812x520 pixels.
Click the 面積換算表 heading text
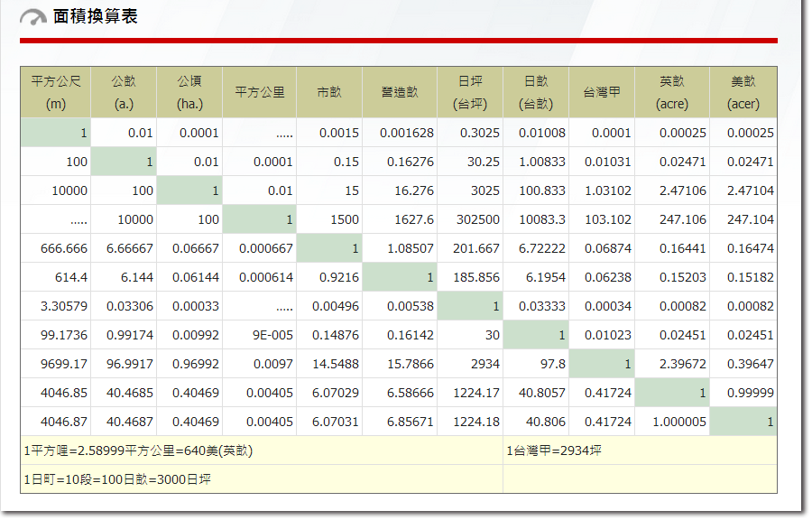tap(96, 16)
